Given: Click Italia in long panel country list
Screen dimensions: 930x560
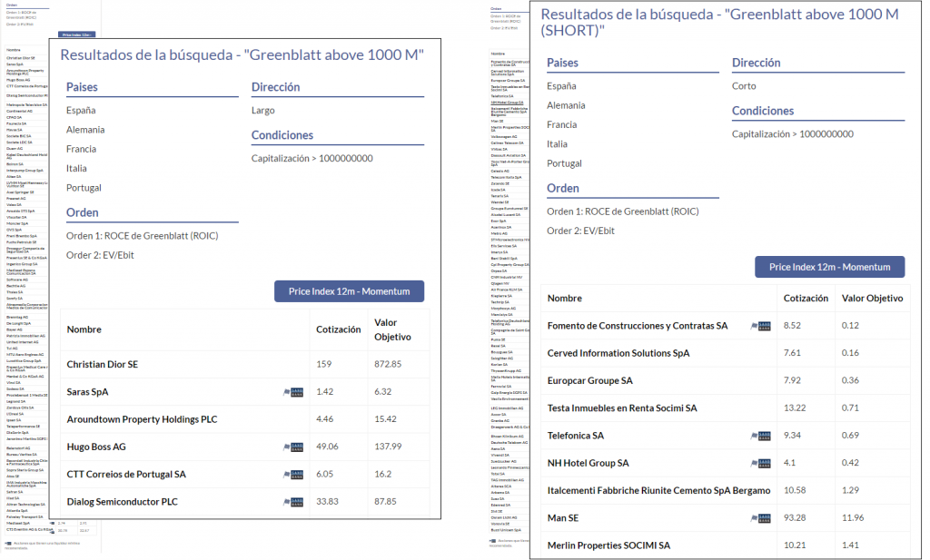Looking at the screenshot, I should pyautogui.click(x=76, y=168).
